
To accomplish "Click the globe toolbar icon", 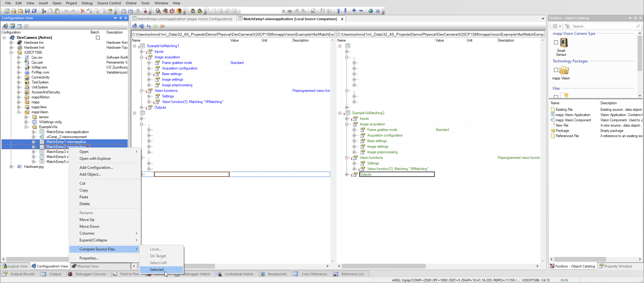I will click(x=370, y=11).
